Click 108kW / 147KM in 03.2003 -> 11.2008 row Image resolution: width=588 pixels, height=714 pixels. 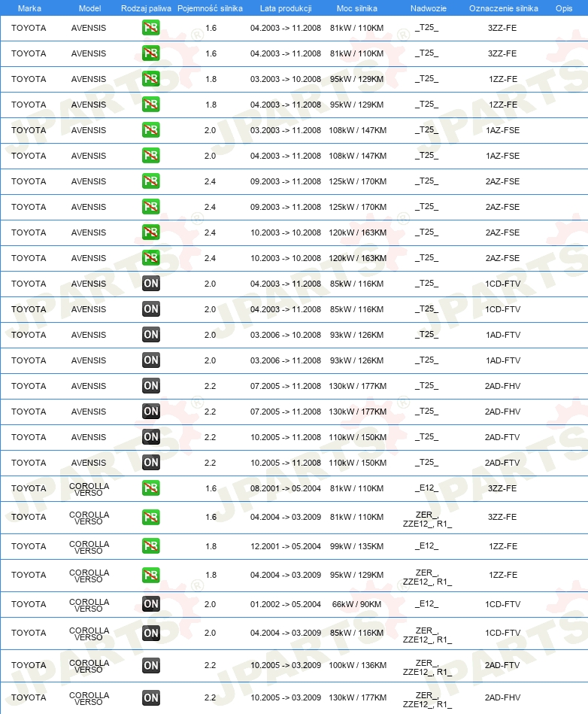(x=358, y=130)
